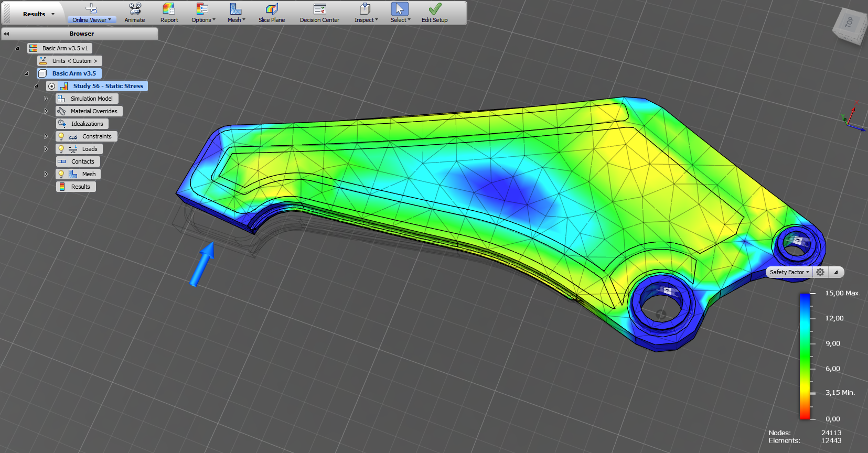Viewport: 868px width, 453px height.
Task: Expand the Mesh tree node
Action: [46, 174]
